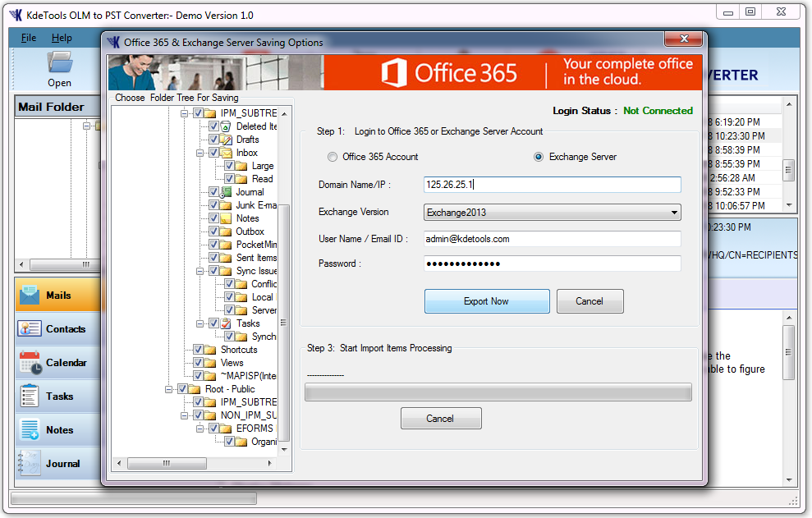Click the Junk E-mail folder icon
This screenshot has width=812, height=518.
226,206
